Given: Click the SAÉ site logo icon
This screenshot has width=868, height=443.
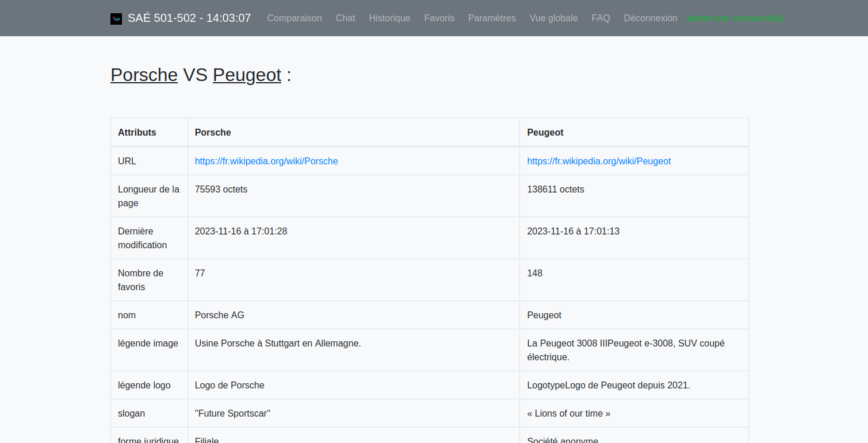Looking at the screenshot, I should click(116, 18).
